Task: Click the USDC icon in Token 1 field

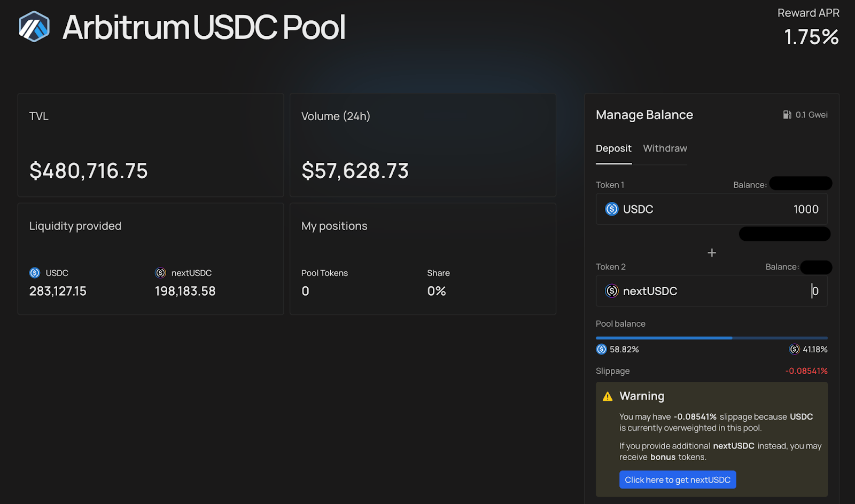Action: tap(612, 209)
